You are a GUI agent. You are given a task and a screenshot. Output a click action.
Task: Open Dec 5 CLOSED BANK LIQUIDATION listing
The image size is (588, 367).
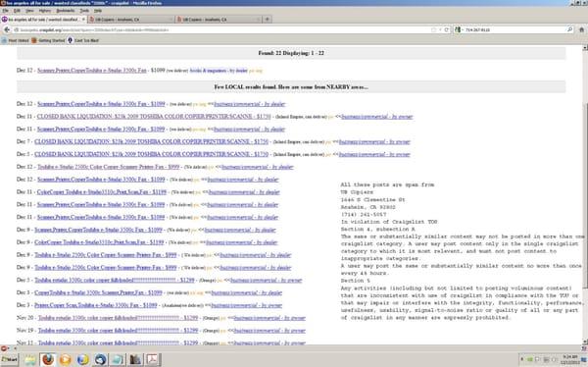(x=152, y=154)
